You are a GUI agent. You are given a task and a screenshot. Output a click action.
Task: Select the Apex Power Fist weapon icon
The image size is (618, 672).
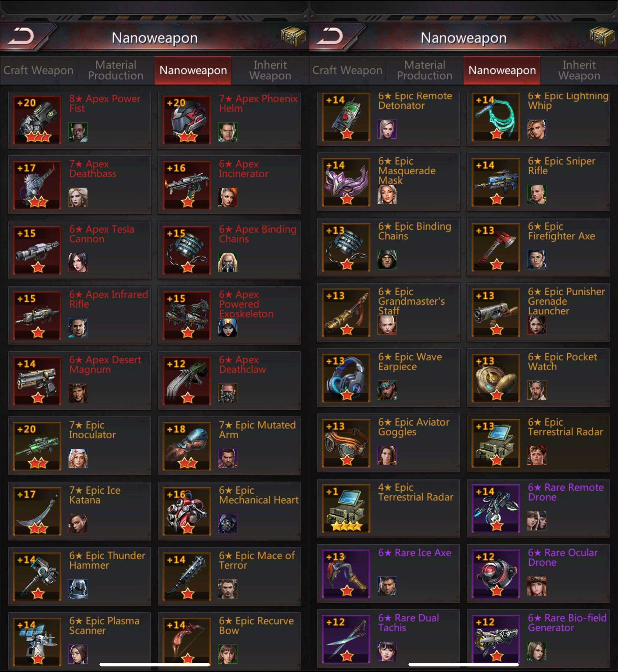tap(37, 120)
